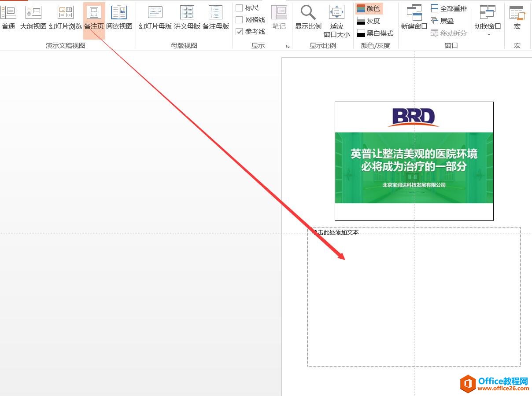
Task: Switch to 普通 (Normal) view
Action: 9,18
